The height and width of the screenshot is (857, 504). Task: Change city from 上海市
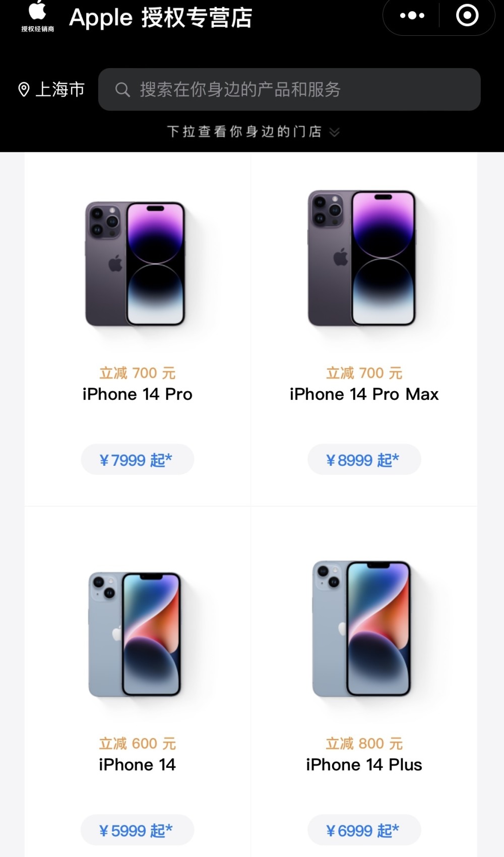pos(60,90)
